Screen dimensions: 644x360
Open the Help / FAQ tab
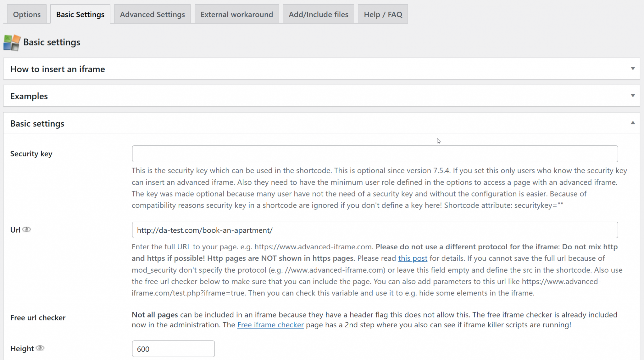383,14
